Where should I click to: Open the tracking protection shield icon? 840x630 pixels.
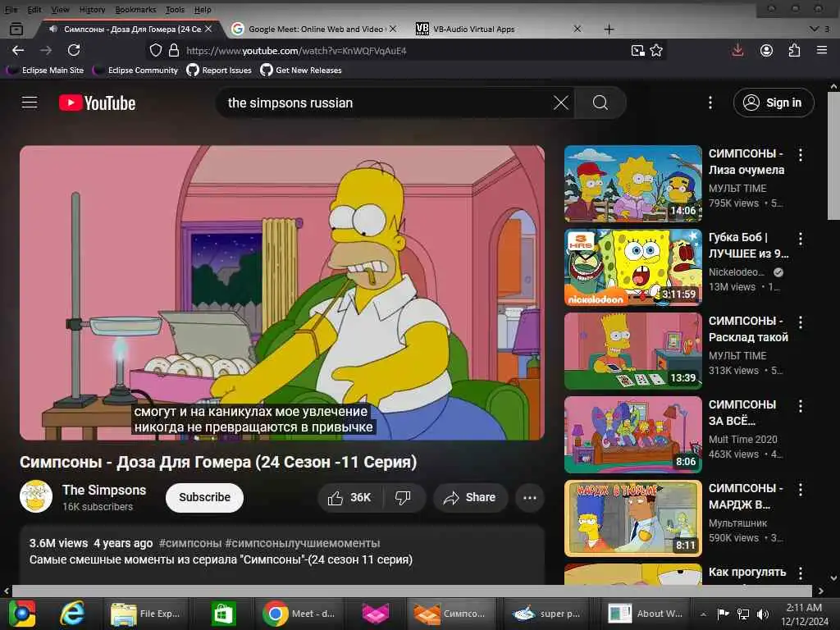155,50
